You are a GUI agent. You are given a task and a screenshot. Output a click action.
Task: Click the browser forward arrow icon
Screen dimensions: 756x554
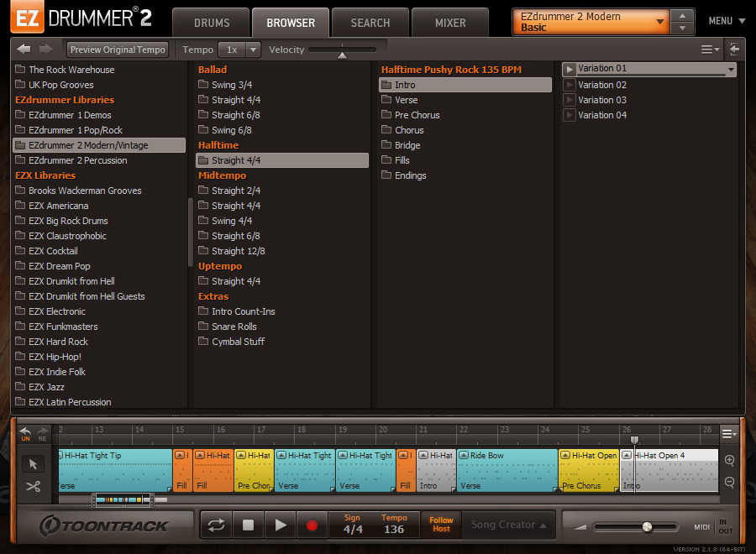46,50
